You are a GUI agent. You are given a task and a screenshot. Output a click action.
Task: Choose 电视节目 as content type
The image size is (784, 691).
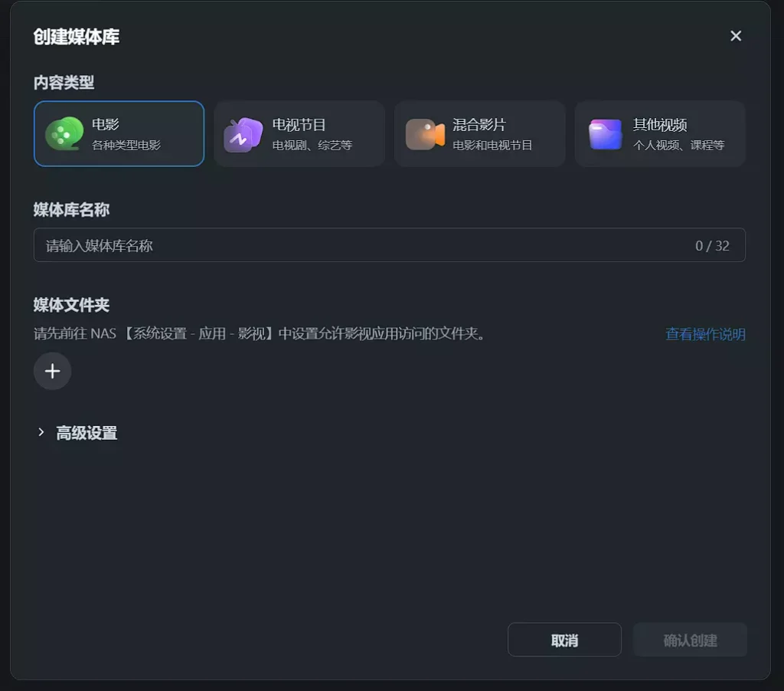tap(299, 125)
